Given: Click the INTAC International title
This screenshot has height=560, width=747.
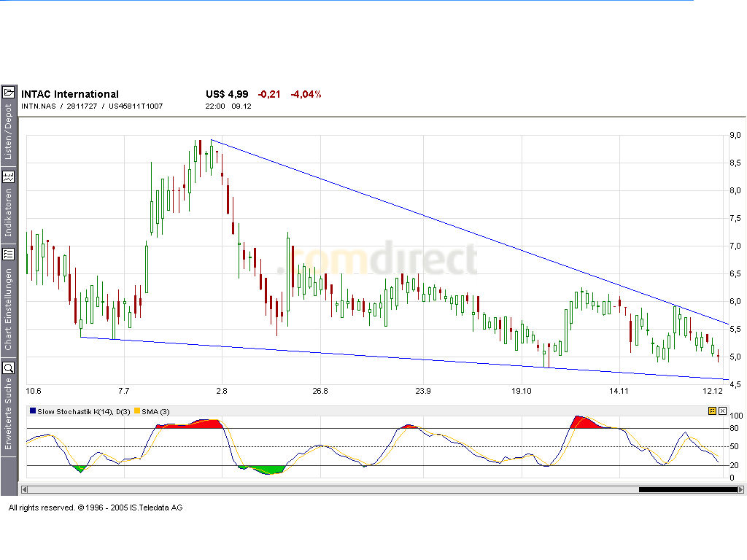Looking at the screenshot, I should point(70,94).
